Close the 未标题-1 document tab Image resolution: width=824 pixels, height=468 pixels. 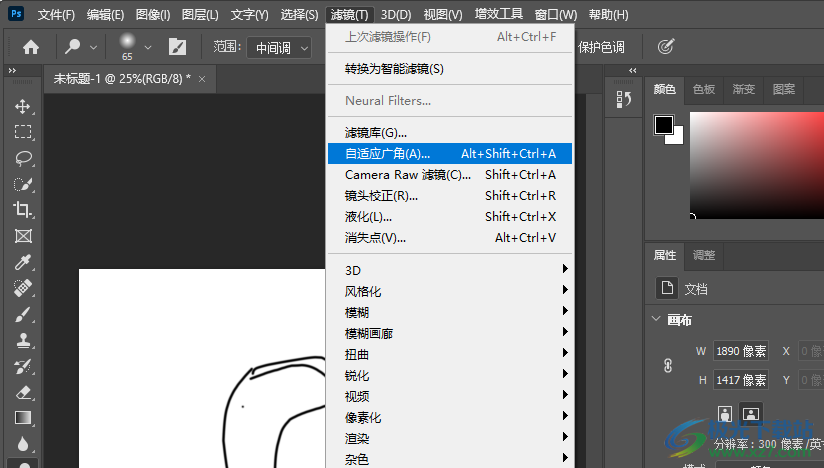202,79
